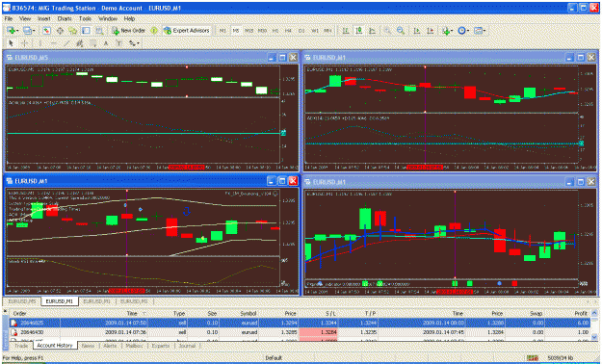Open the Alerts terminal tab

(110, 346)
